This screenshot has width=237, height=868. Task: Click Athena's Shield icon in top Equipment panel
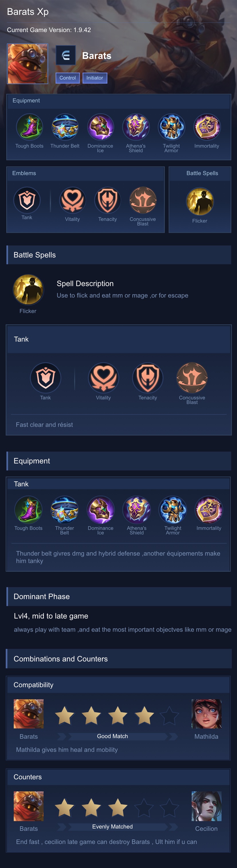[x=136, y=127]
